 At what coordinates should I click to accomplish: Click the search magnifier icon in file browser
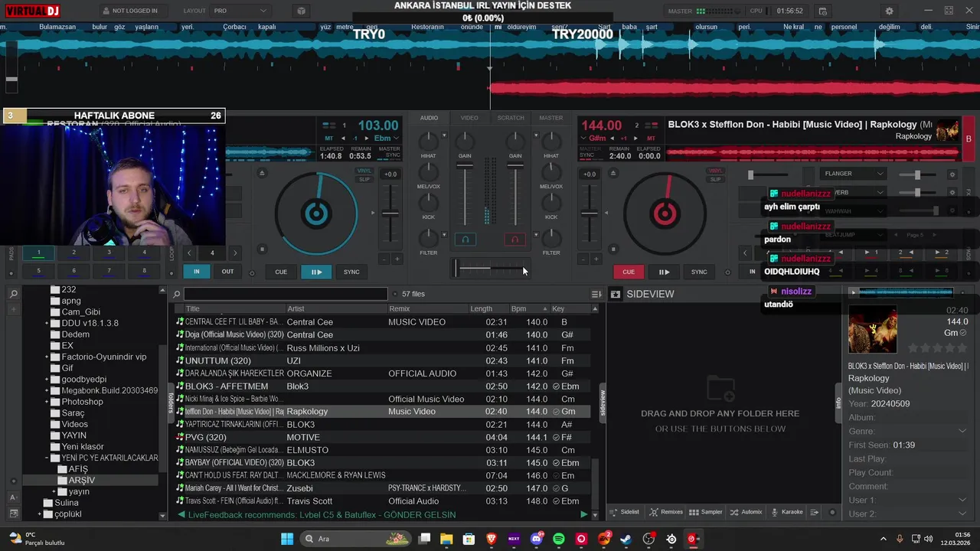pyautogui.click(x=177, y=294)
